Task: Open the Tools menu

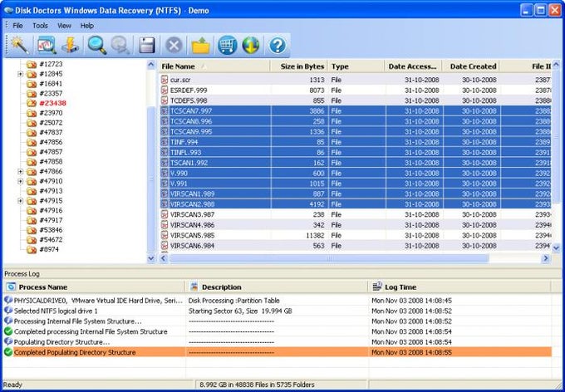Action: [x=40, y=26]
